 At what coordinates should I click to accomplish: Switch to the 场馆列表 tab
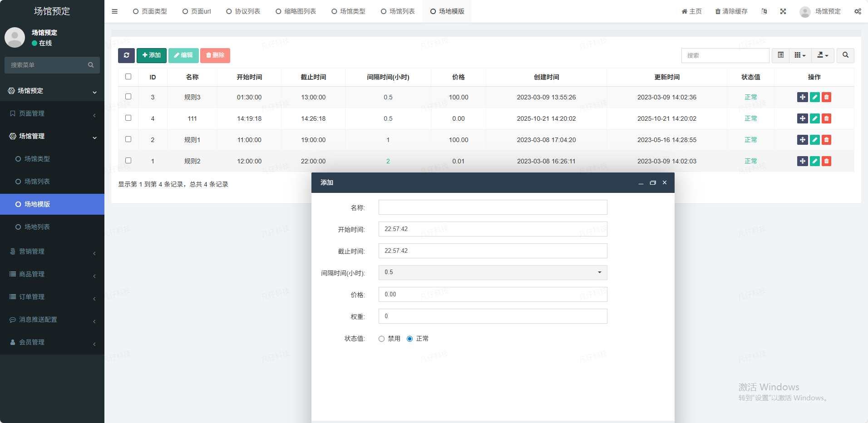coord(398,11)
